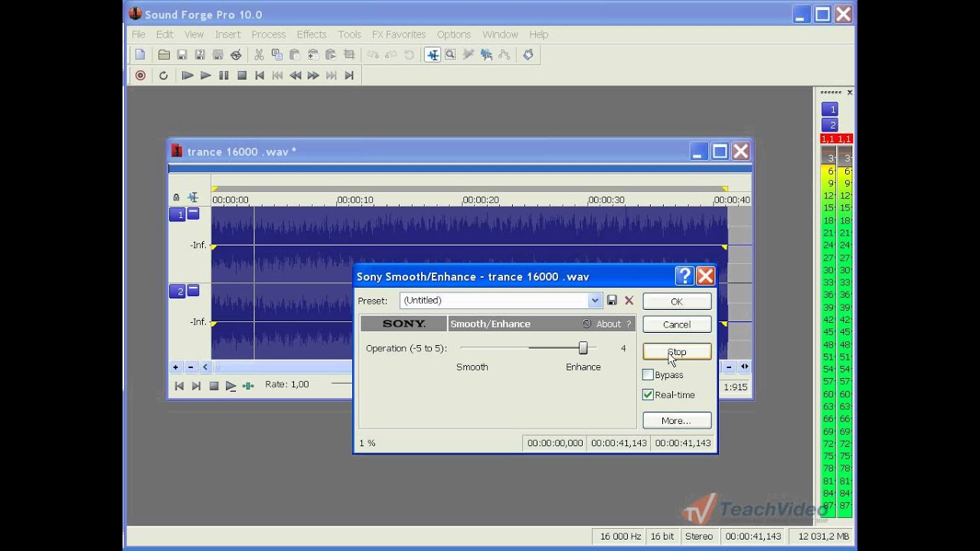Open the Process menu
This screenshot has height=551, width=980.
[x=269, y=34]
